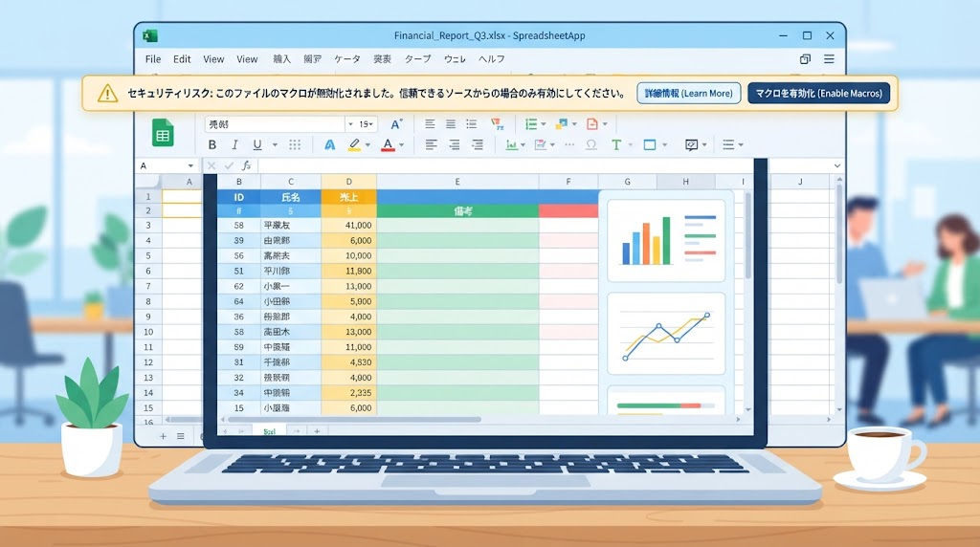Click the green numbered list icon
This screenshot has height=547, width=980.
click(531, 123)
